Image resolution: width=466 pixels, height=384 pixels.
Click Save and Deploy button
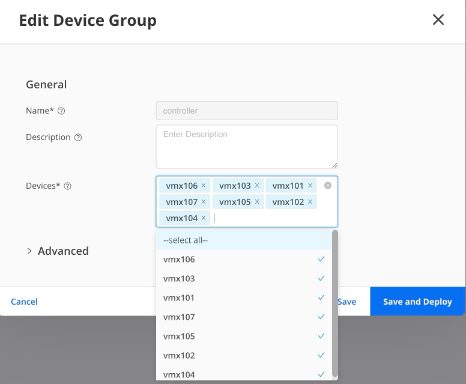(418, 302)
